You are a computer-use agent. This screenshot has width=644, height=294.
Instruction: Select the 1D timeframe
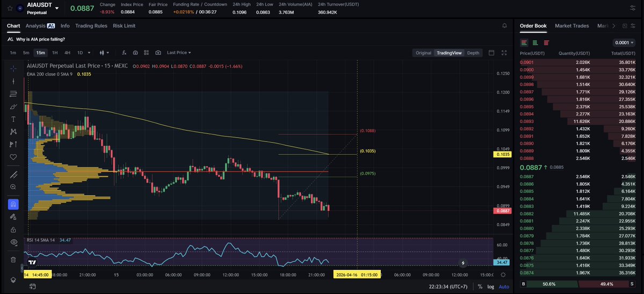(x=80, y=53)
